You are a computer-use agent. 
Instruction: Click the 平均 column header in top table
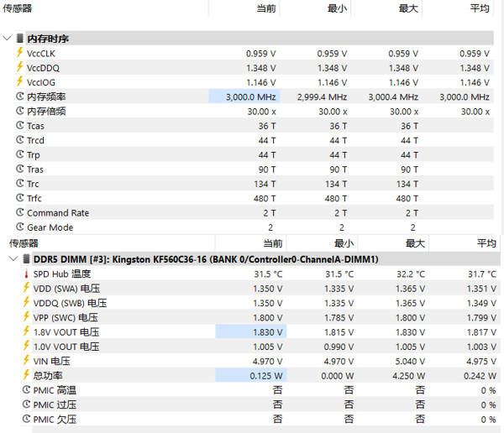pyautogui.click(x=480, y=8)
